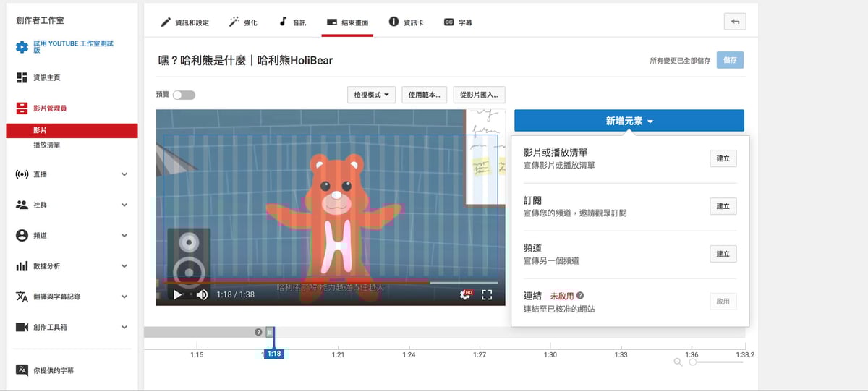868x392 pixels.
Task: Open the dashboard icon 資訊主頁
Action: (x=22, y=77)
